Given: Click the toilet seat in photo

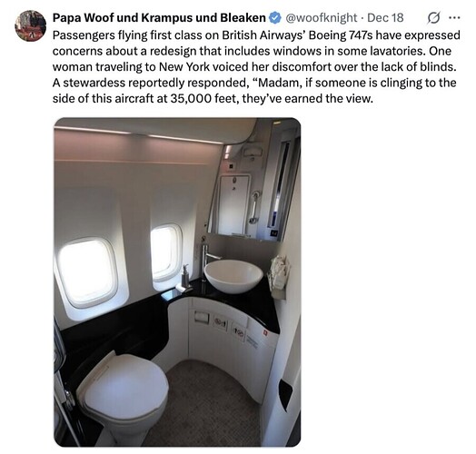Looking at the screenshot, I should pos(123,388).
